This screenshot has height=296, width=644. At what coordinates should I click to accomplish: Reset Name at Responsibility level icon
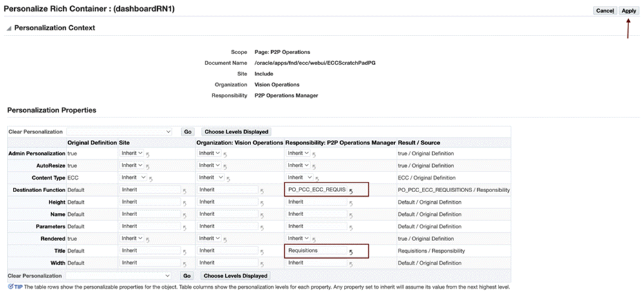(351, 215)
